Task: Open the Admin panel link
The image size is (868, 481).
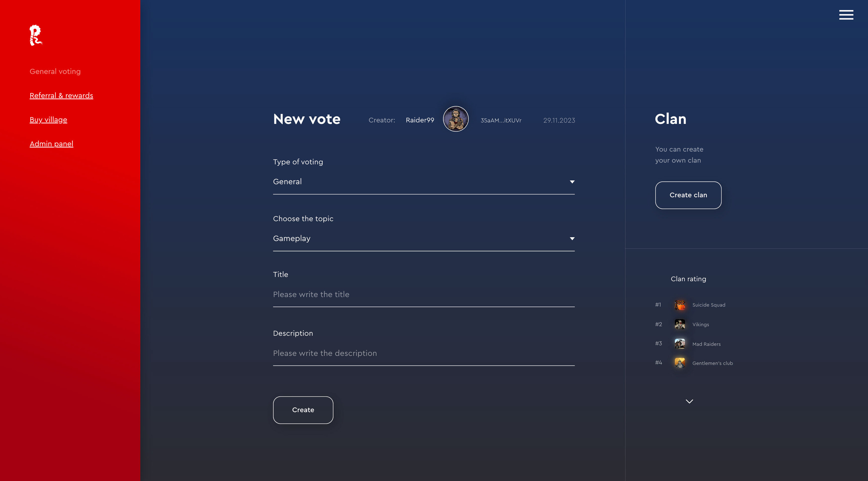Action: point(51,144)
